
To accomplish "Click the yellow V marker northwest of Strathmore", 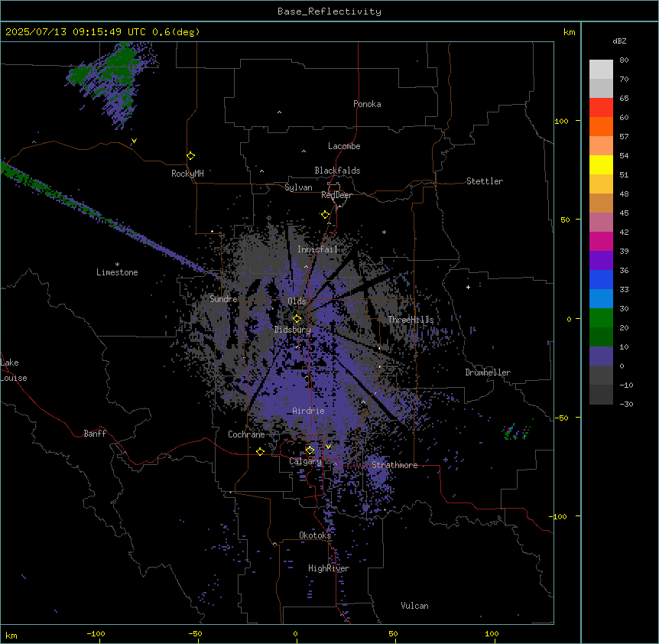I will coord(328,447).
